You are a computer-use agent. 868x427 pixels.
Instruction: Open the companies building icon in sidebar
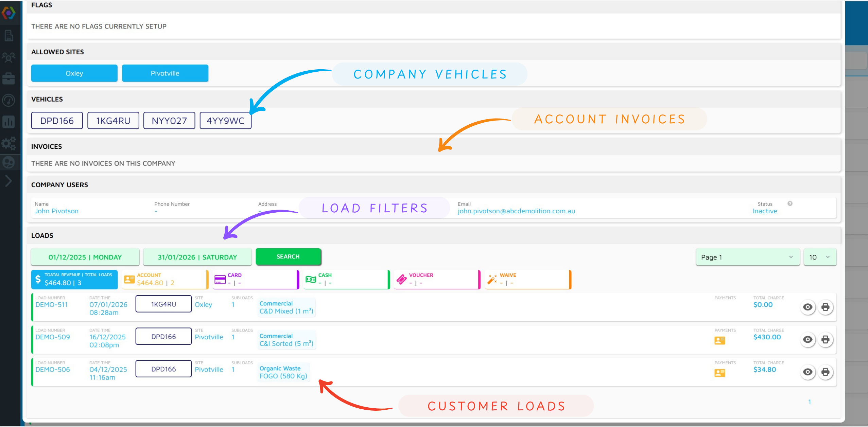point(9,35)
